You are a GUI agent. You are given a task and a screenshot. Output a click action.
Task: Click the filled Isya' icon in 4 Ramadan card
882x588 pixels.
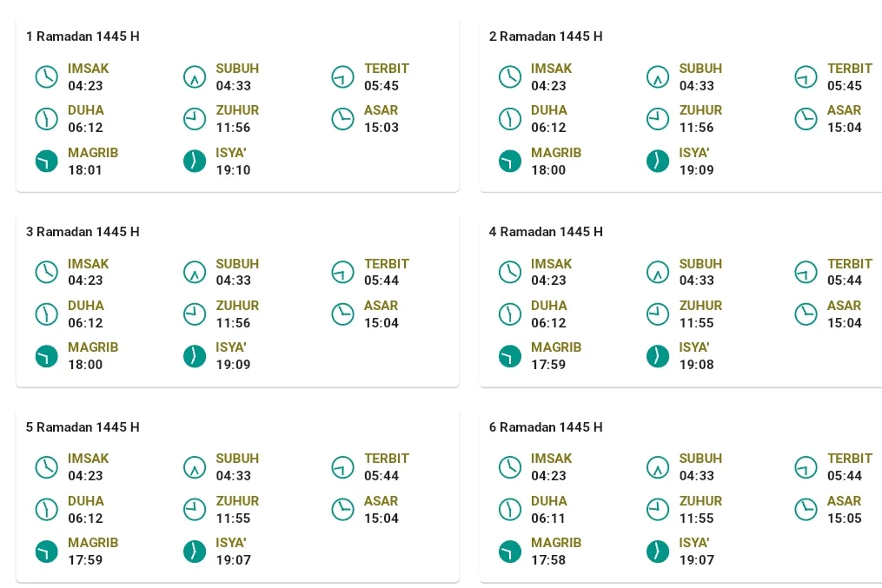(x=658, y=356)
